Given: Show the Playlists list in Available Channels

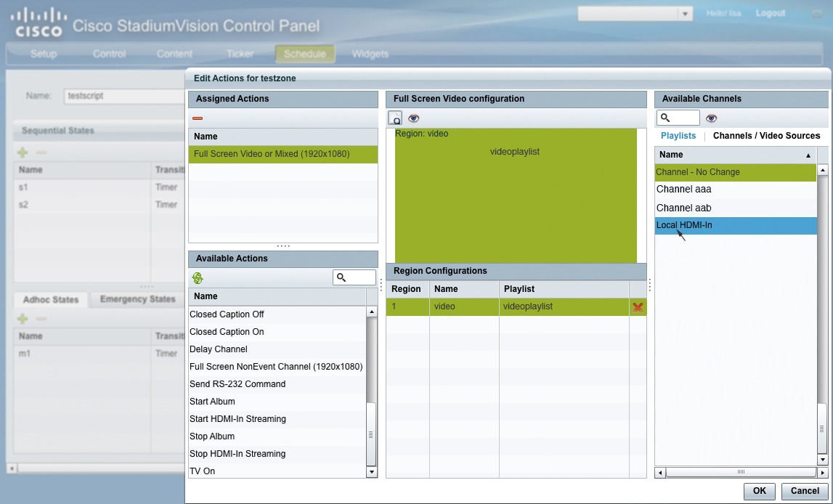Looking at the screenshot, I should pyautogui.click(x=678, y=136).
